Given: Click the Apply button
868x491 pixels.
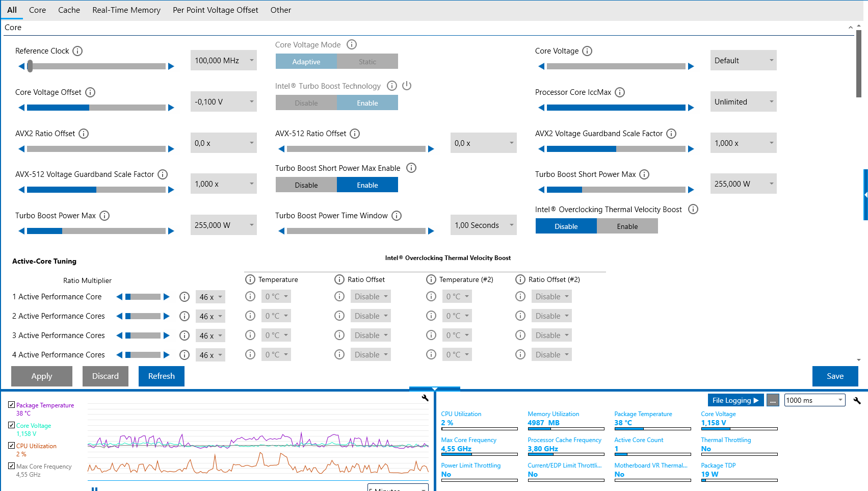Looking at the screenshot, I should coord(42,376).
